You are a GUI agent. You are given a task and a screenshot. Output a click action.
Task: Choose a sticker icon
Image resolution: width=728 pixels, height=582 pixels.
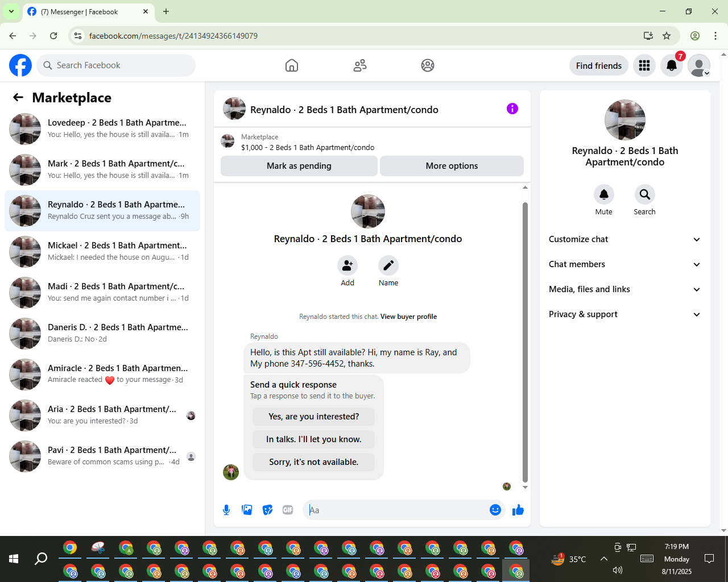pos(267,510)
